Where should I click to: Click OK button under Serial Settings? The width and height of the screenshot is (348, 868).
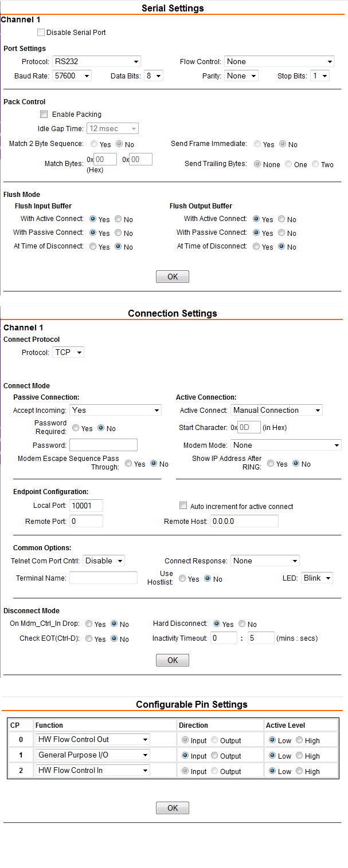click(x=172, y=277)
